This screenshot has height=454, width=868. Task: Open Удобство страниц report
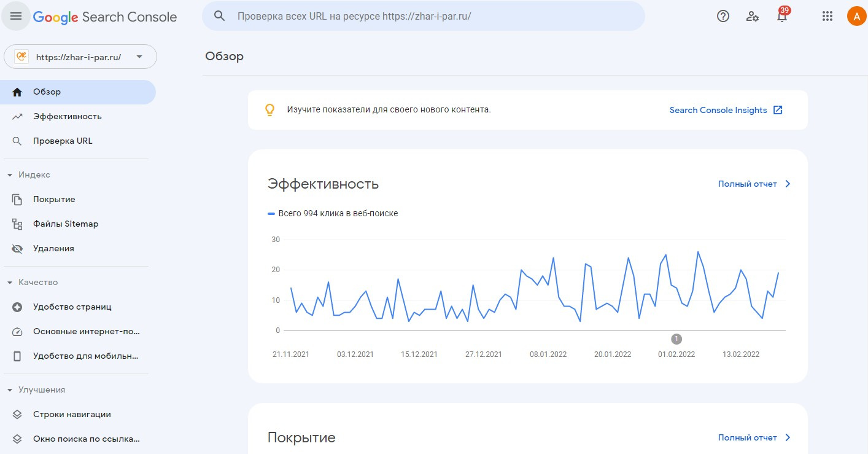pyautogui.click(x=72, y=307)
